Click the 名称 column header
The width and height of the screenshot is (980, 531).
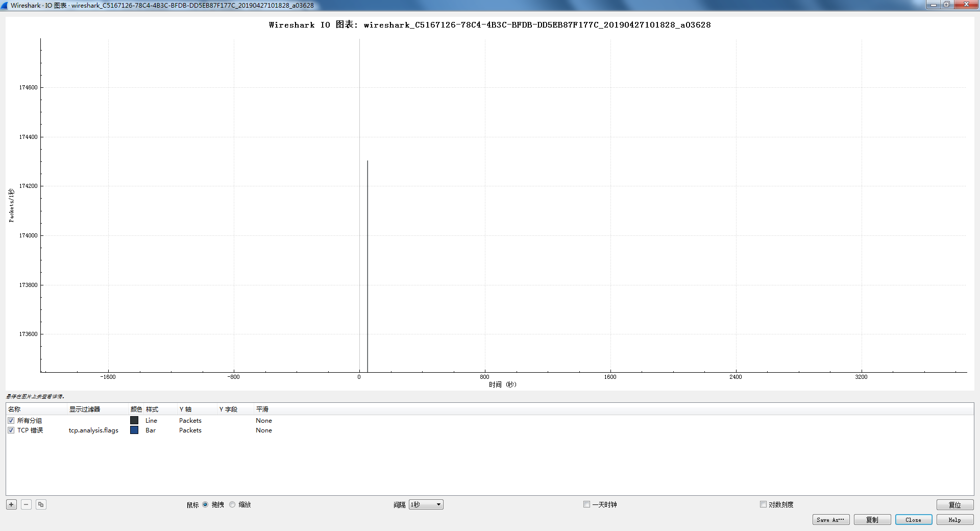[x=14, y=409]
